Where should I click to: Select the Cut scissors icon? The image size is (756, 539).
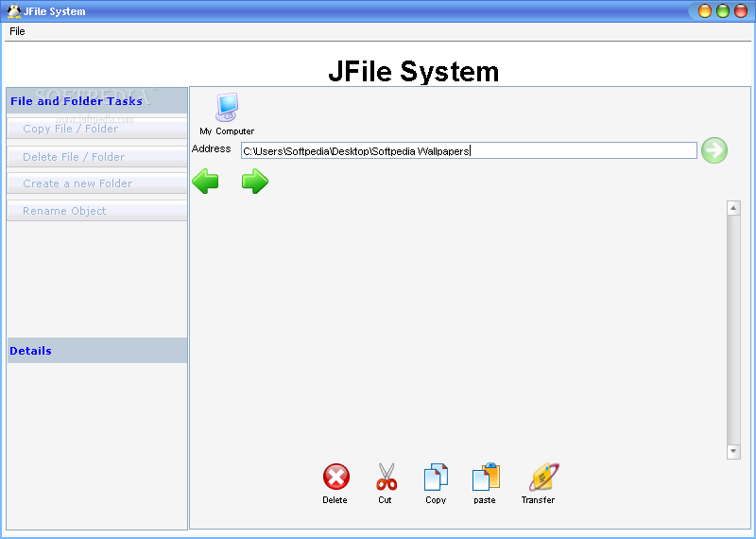tap(387, 477)
